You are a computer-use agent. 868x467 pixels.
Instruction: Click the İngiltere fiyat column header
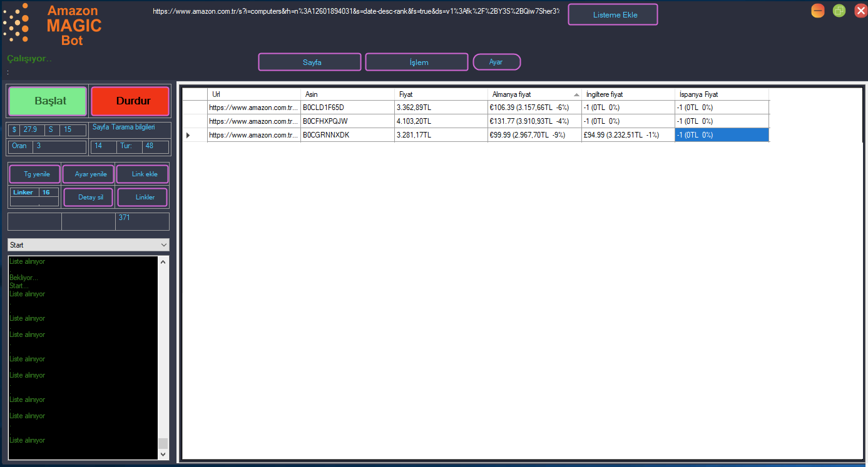[x=628, y=94]
